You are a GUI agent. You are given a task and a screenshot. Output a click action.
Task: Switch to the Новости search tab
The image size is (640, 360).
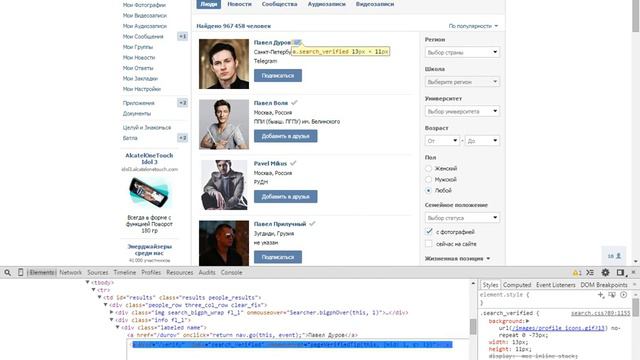tap(239, 4)
